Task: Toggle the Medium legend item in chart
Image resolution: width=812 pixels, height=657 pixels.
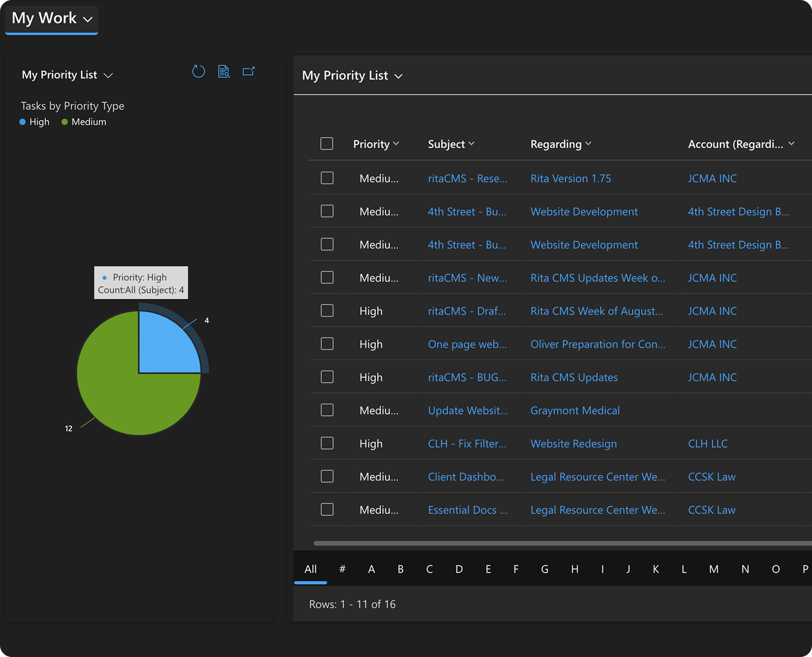Action: [x=84, y=122]
